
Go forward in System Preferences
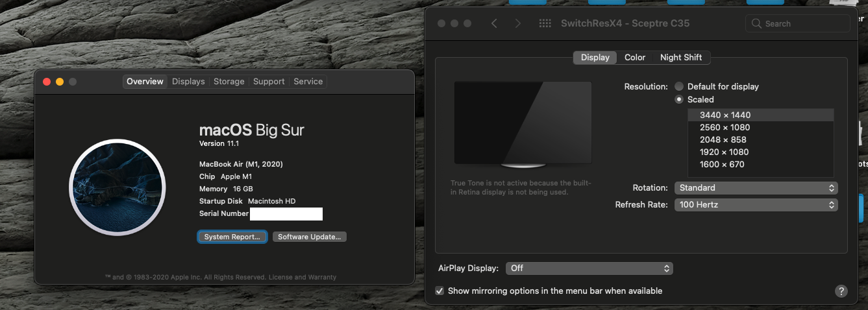(517, 23)
